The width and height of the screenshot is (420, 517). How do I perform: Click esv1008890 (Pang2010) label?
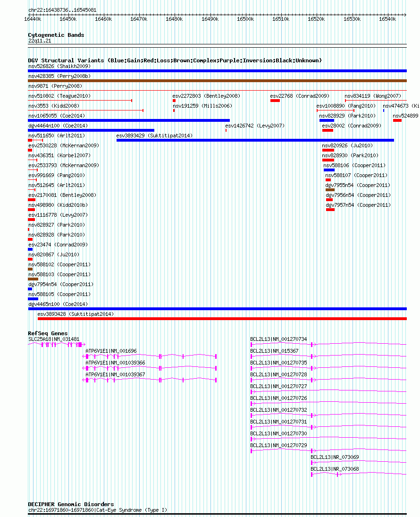pyautogui.click(x=346, y=106)
